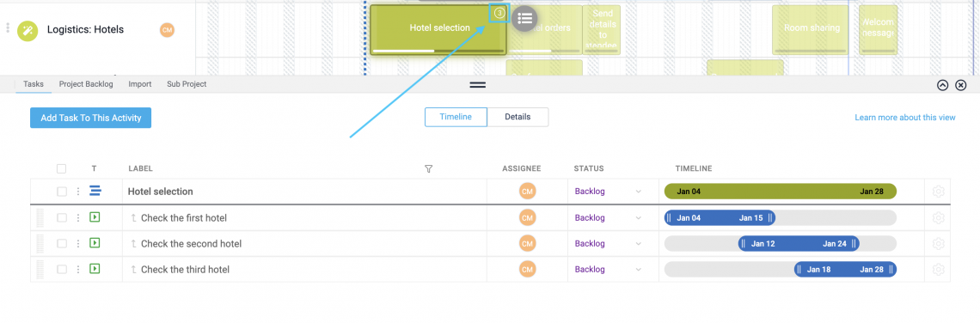Screen dimensions: 980x323
Task: Click the row drag grip of Check the second hotel
Action: tap(40, 244)
